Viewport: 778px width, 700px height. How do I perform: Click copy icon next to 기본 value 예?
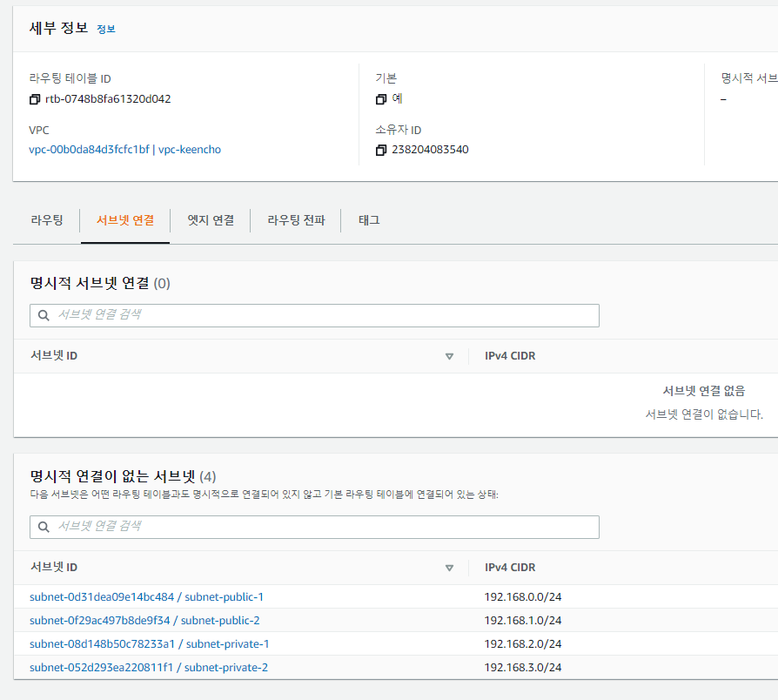click(x=381, y=99)
